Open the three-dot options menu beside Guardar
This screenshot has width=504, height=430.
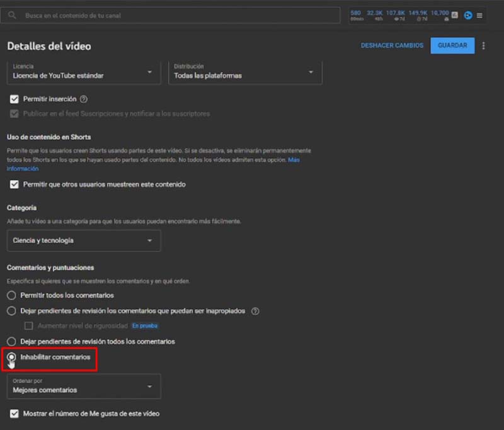click(x=483, y=45)
